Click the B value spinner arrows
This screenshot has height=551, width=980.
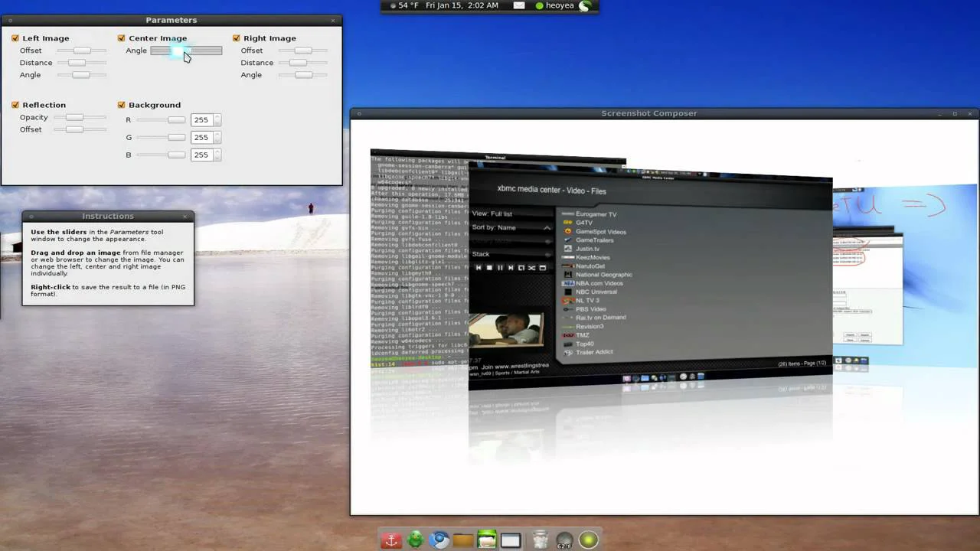click(217, 155)
